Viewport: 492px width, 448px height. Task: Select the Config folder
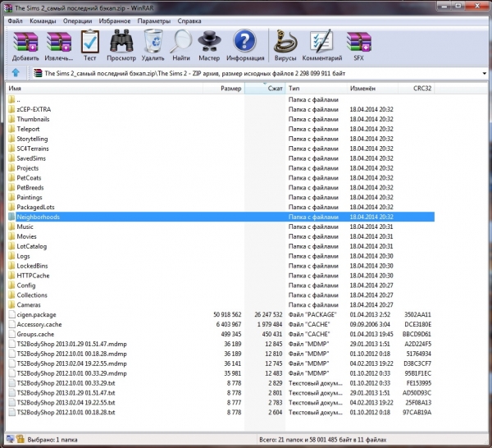(26, 285)
